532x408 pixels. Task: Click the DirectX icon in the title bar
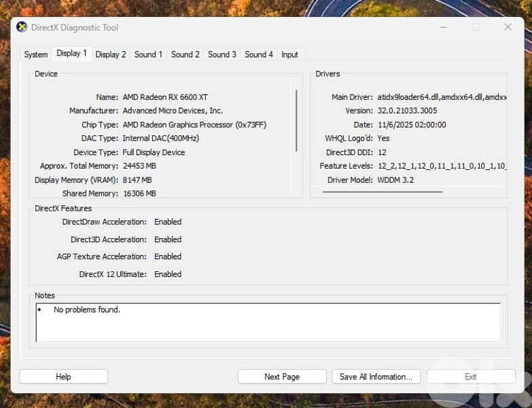point(22,27)
